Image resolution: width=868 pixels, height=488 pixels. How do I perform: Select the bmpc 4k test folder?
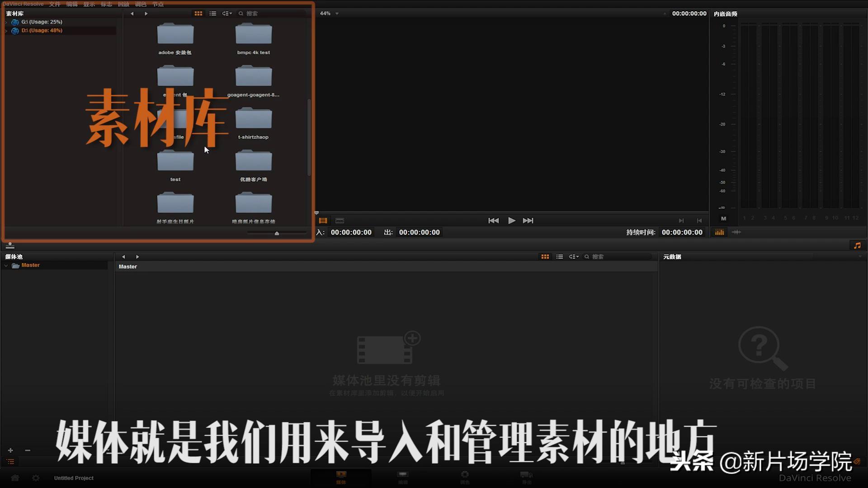pyautogui.click(x=253, y=39)
